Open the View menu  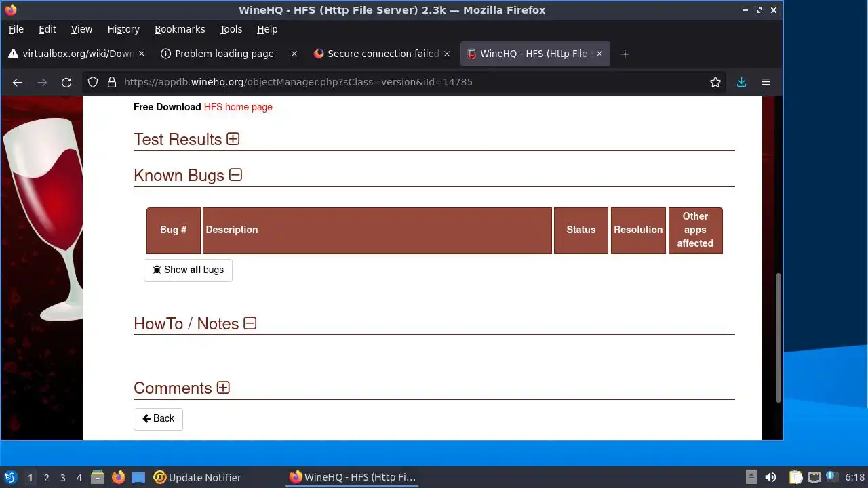[x=81, y=29]
